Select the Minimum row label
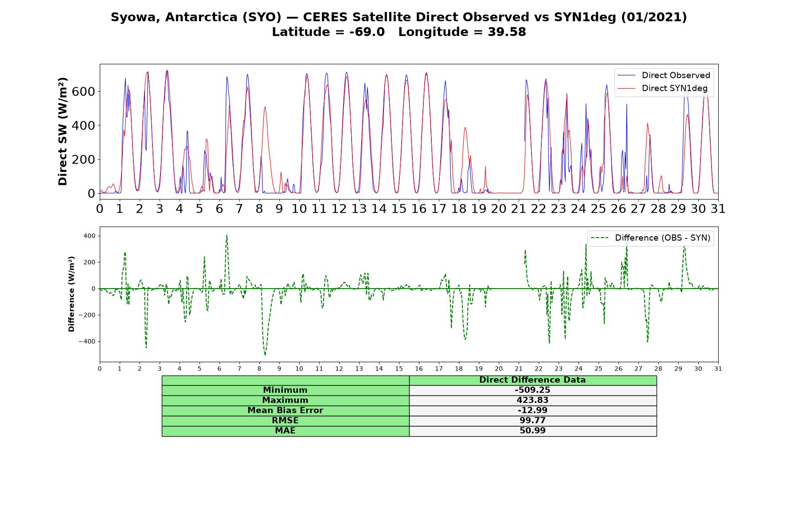This screenshot has width=798, height=532. pos(286,390)
